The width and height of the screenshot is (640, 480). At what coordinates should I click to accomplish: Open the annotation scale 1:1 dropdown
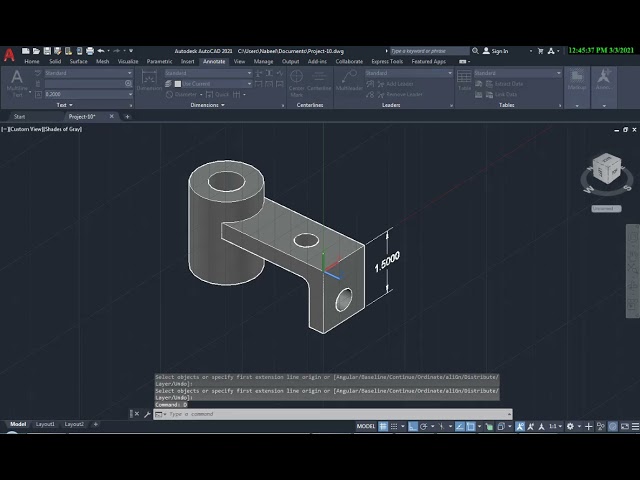[555, 427]
